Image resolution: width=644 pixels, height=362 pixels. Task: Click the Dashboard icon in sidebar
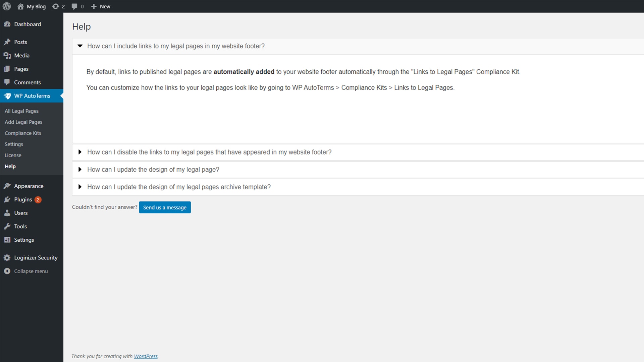(8, 24)
